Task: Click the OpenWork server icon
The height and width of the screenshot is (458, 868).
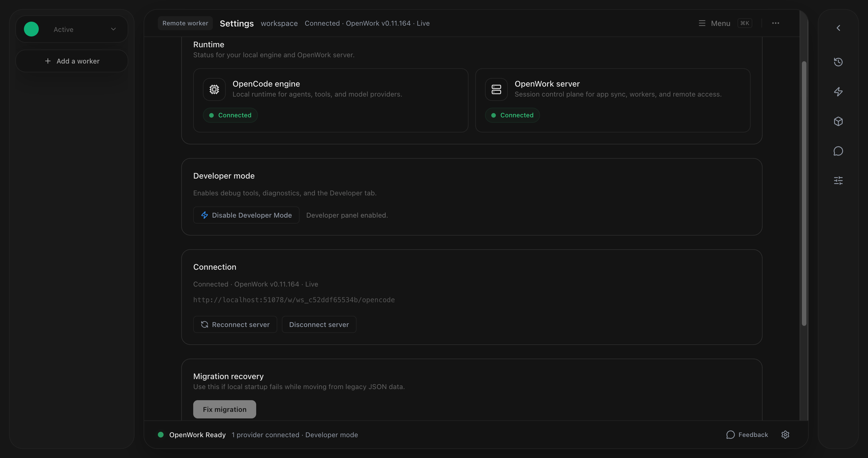Action: 496,89
